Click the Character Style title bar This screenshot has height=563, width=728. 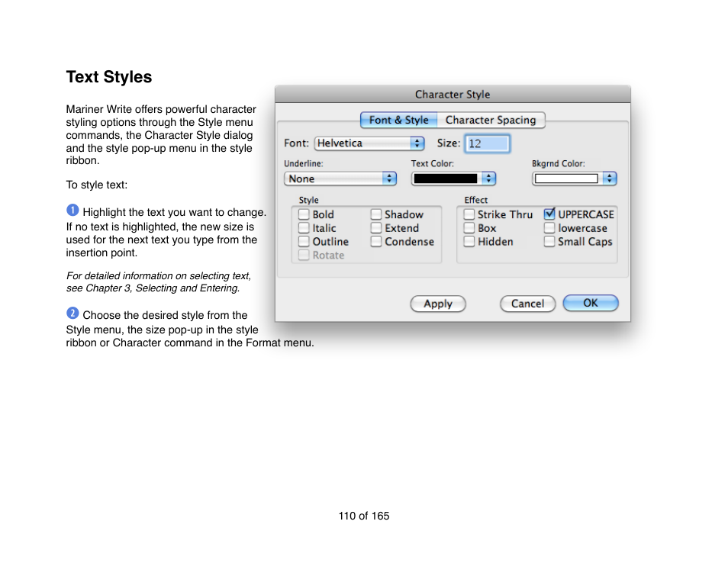453,95
